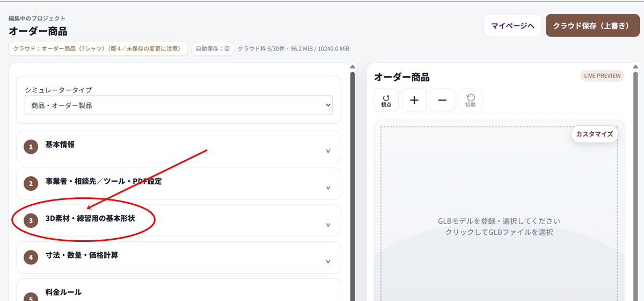Zoom in with the plus button

pos(414,100)
